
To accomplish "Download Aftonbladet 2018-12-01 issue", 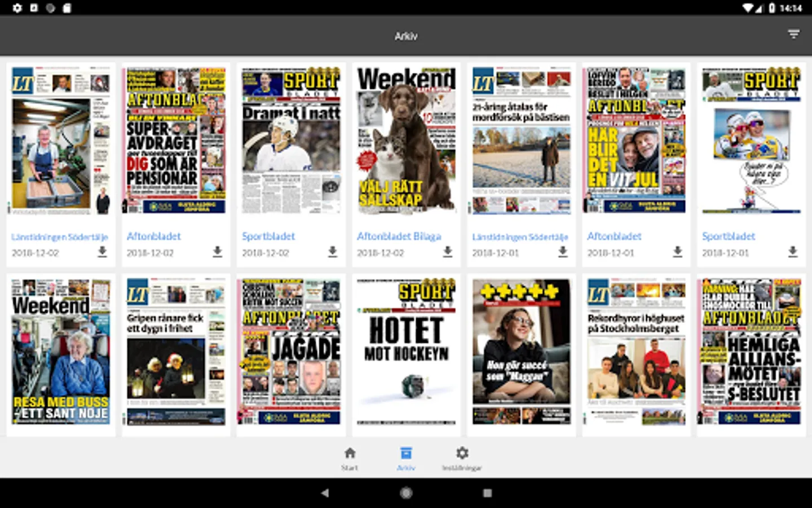I will (x=678, y=252).
